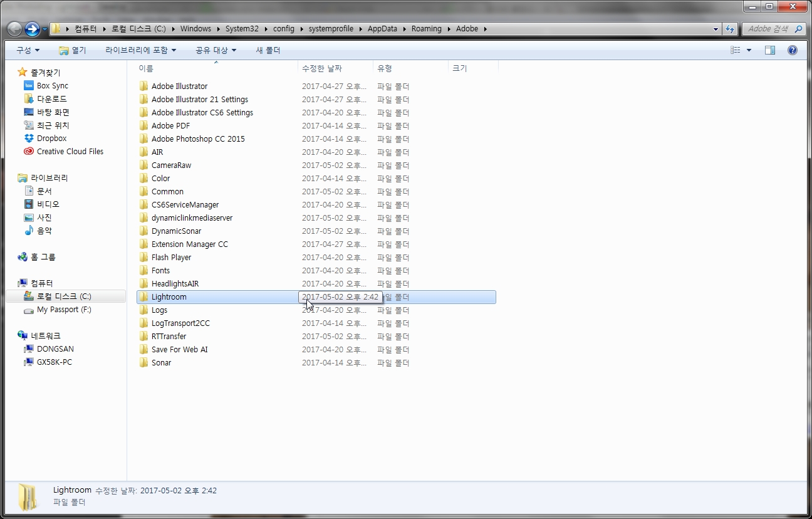Open the 구성 menu
The width and height of the screenshot is (812, 519).
coord(28,50)
